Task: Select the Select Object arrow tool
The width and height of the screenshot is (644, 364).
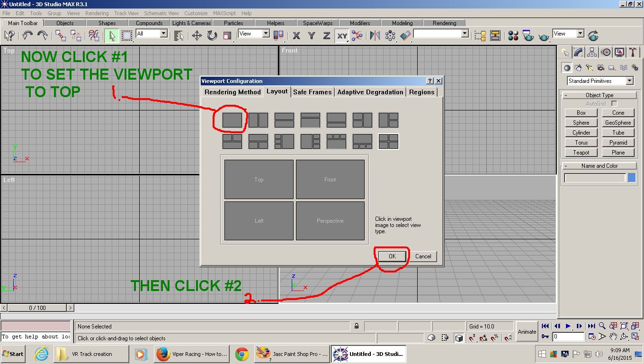Action: point(111,36)
